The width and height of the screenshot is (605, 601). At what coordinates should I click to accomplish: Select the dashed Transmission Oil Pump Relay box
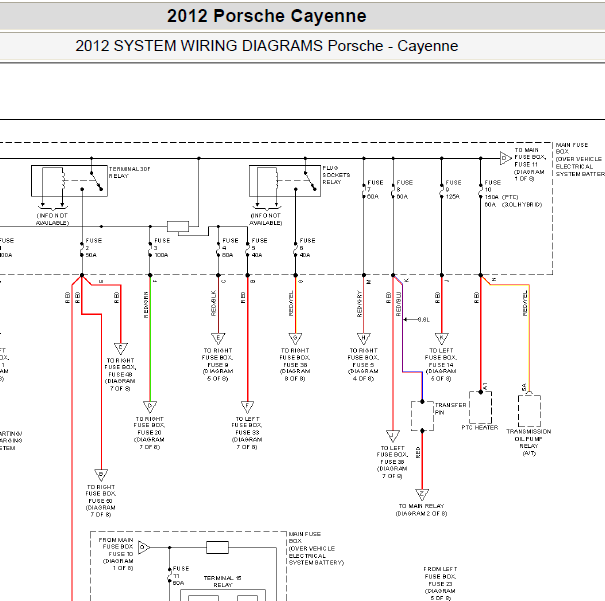(529, 411)
